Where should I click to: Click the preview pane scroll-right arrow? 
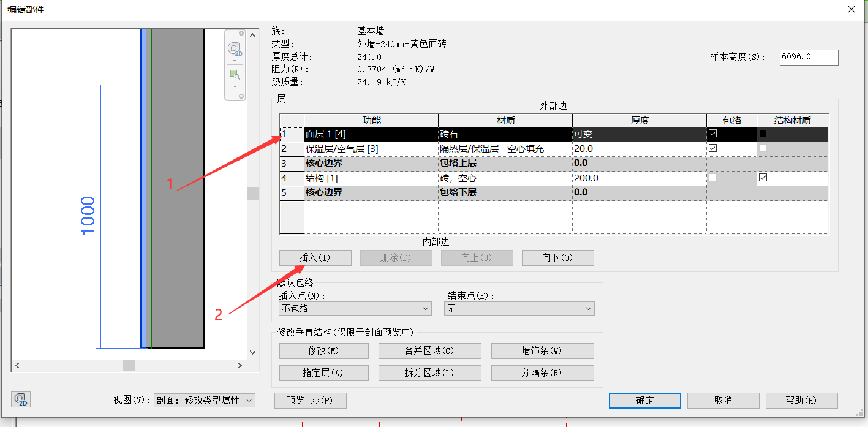pyautogui.click(x=240, y=365)
